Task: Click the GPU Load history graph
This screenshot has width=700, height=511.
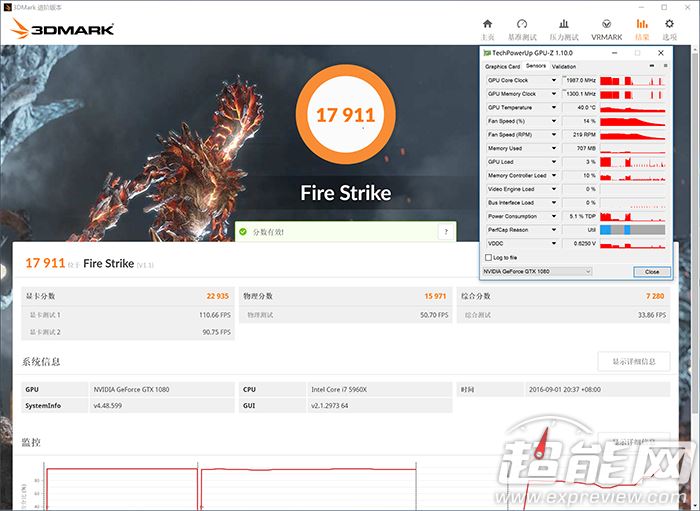Action: 633,162
